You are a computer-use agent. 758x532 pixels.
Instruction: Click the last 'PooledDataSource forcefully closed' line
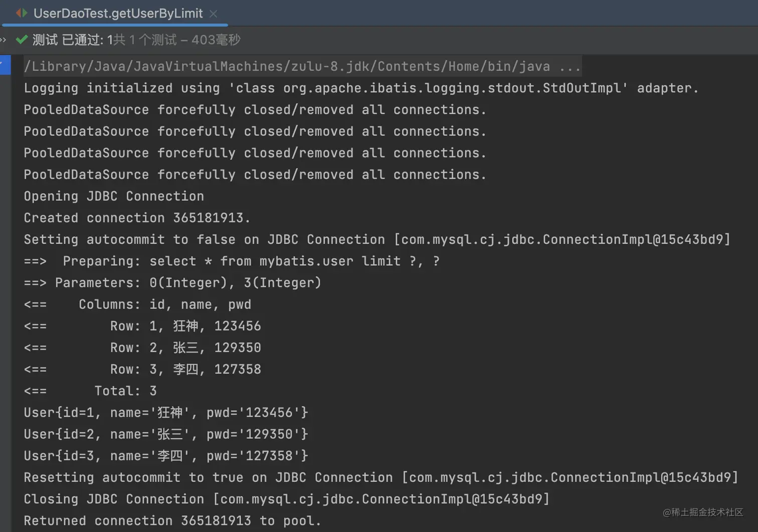tap(255, 174)
